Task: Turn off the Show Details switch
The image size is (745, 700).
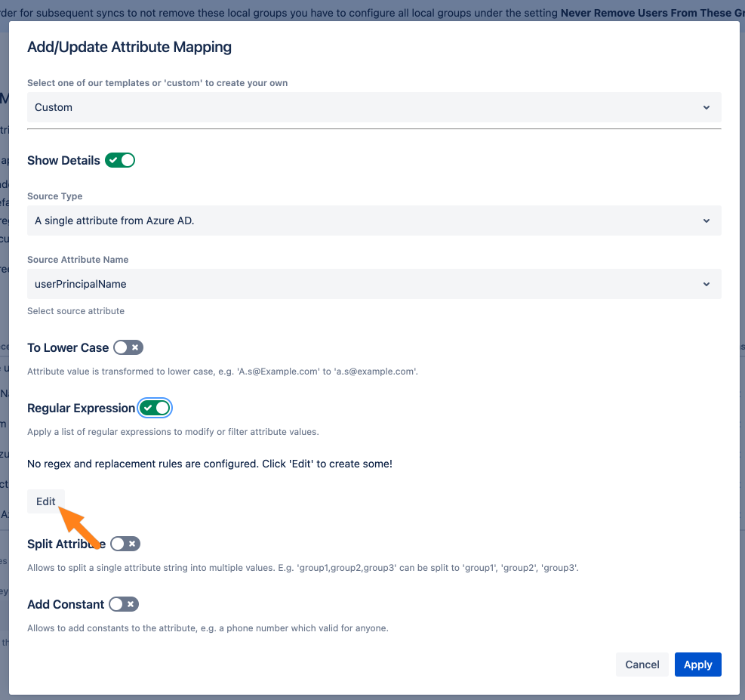Action: click(x=120, y=160)
